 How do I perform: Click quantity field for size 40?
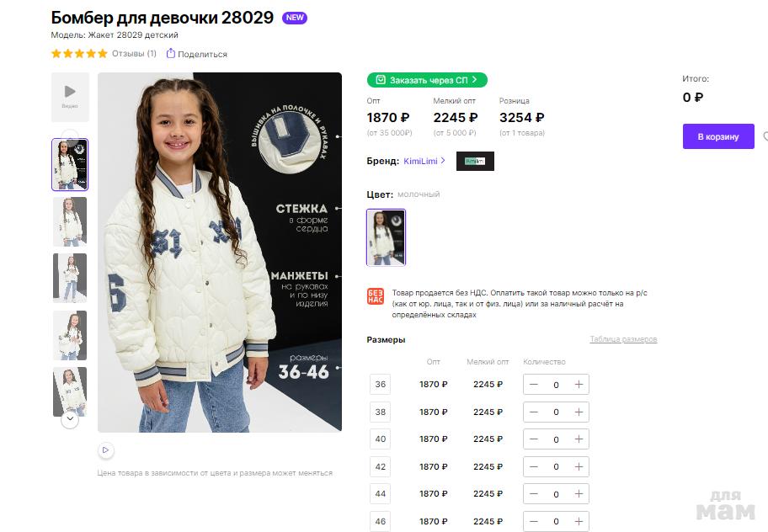click(x=556, y=439)
